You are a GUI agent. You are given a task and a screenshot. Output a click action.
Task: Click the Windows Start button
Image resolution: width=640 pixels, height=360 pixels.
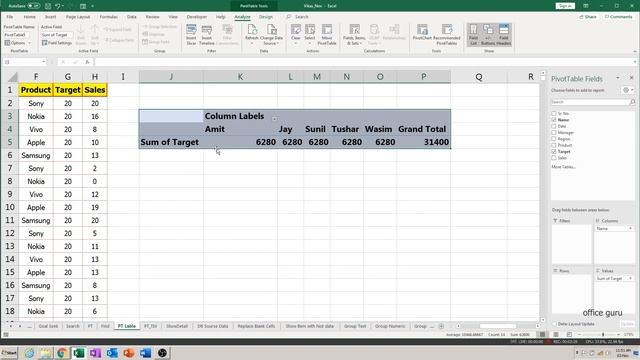pos(9,353)
